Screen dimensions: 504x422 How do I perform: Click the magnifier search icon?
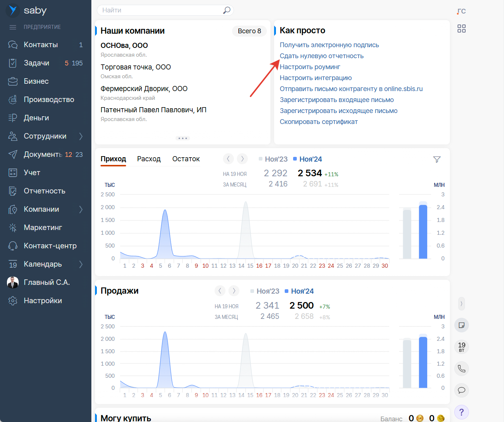point(227,10)
